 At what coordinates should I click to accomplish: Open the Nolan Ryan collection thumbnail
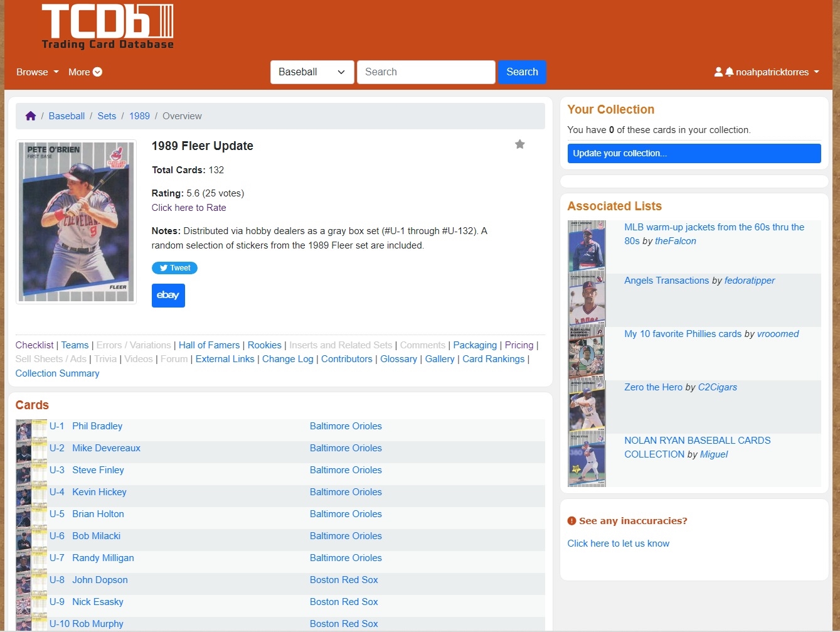[x=587, y=460]
